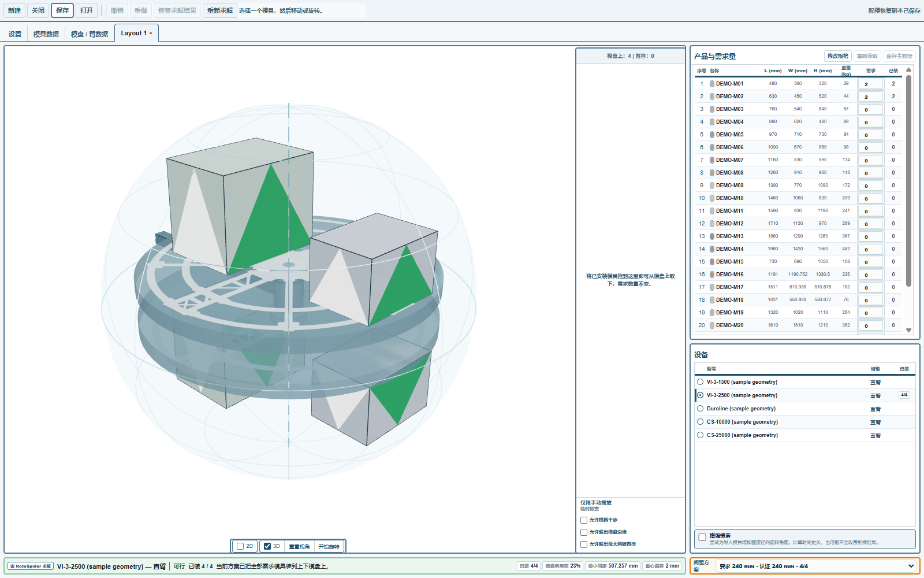
Task: Click the color chip beside DEMO-M01
Action: [712, 84]
